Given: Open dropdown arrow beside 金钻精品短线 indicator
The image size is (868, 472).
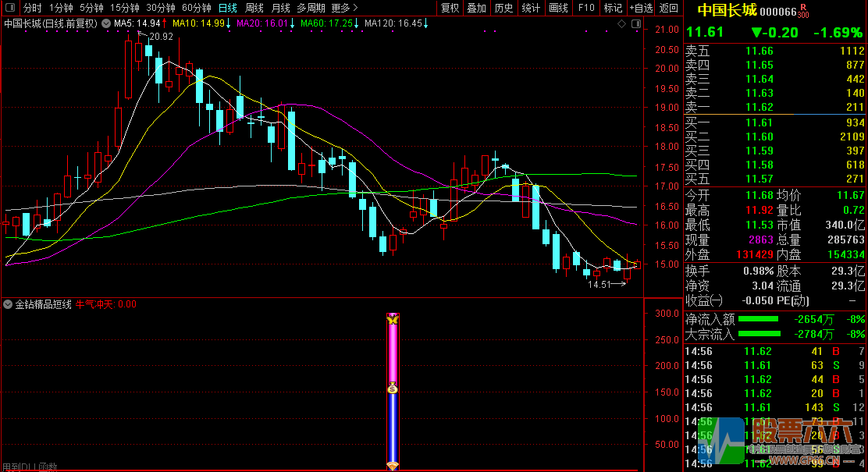Looking at the screenshot, I should tap(9, 304).
